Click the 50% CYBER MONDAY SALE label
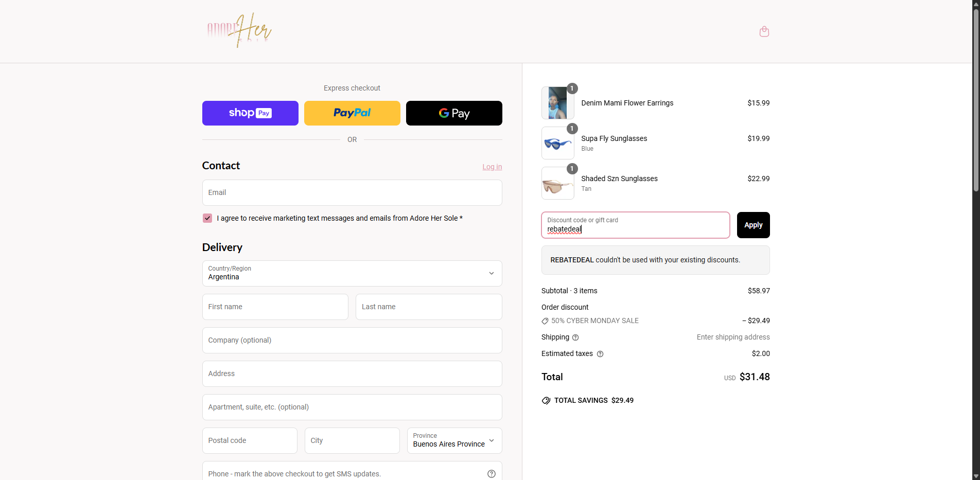980x480 pixels. 594,321
